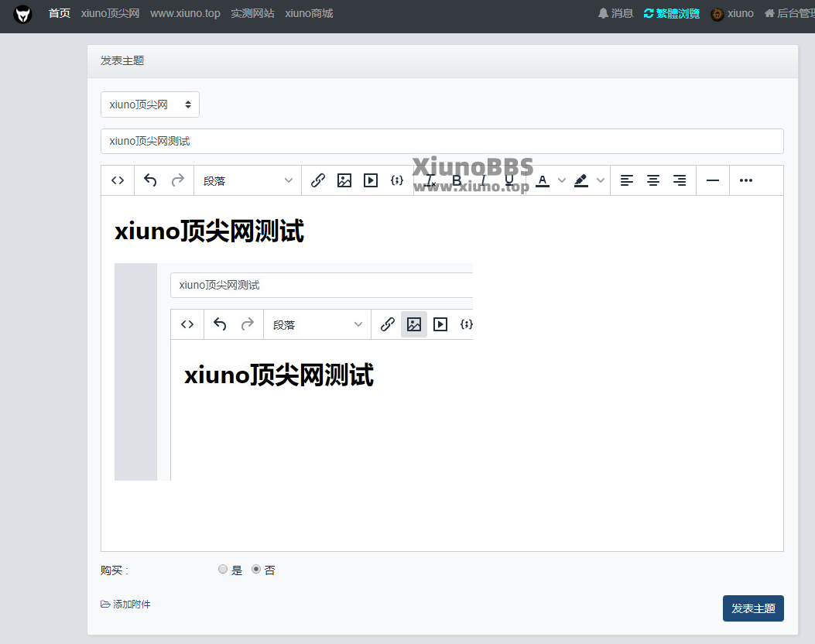Insert a code sample with the braces icon

pyautogui.click(x=397, y=180)
